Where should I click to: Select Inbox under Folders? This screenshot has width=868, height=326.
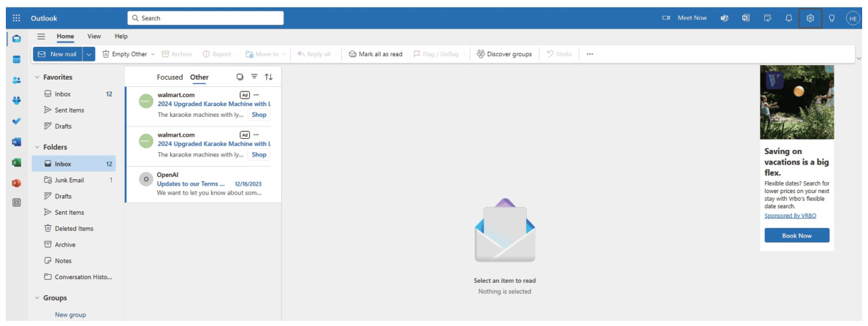pyautogui.click(x=74, y=164)
